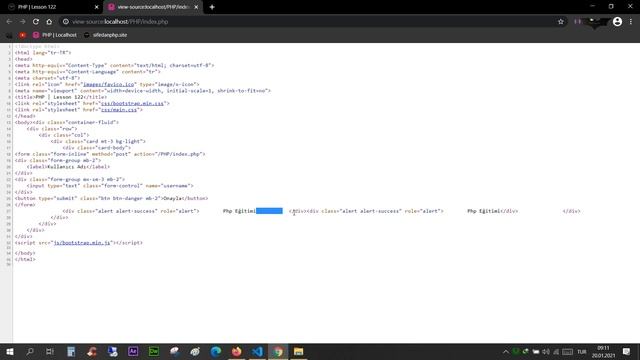Open File Explorer from taskbar

coord(298,351)
